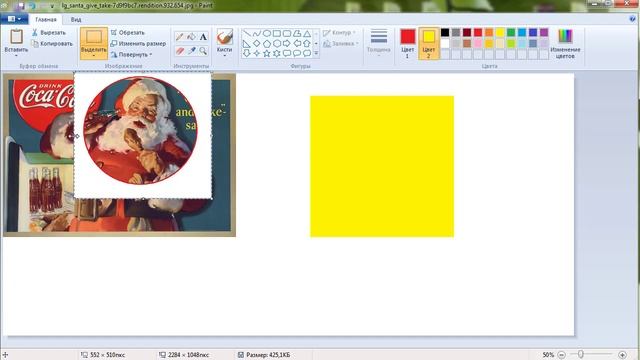Open the Paint application menu button
The width and height of the screenshot is (640, 360).
(x=14, y=19)
